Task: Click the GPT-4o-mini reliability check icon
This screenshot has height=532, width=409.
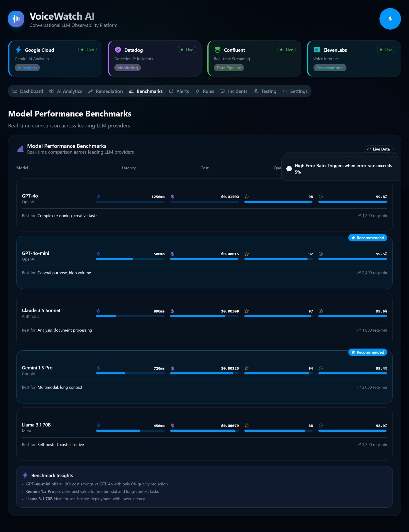Action: [321, 254]
